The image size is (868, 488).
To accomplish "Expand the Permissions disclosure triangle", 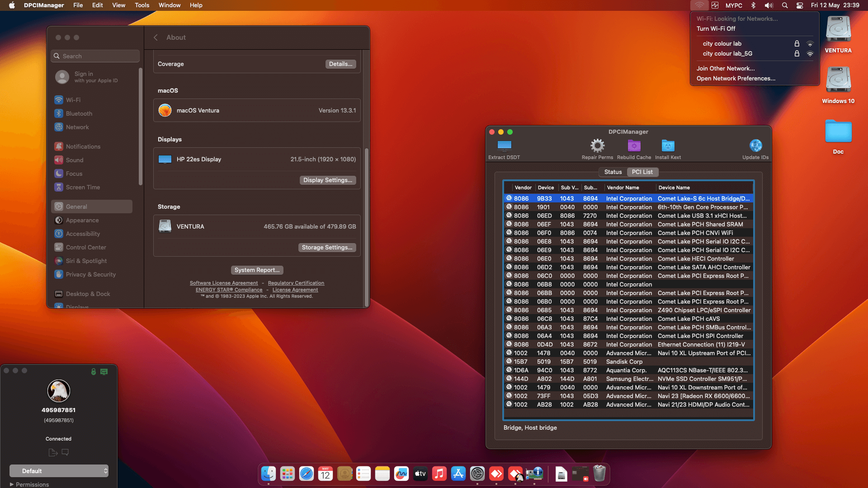I will [x=12, y=484].
